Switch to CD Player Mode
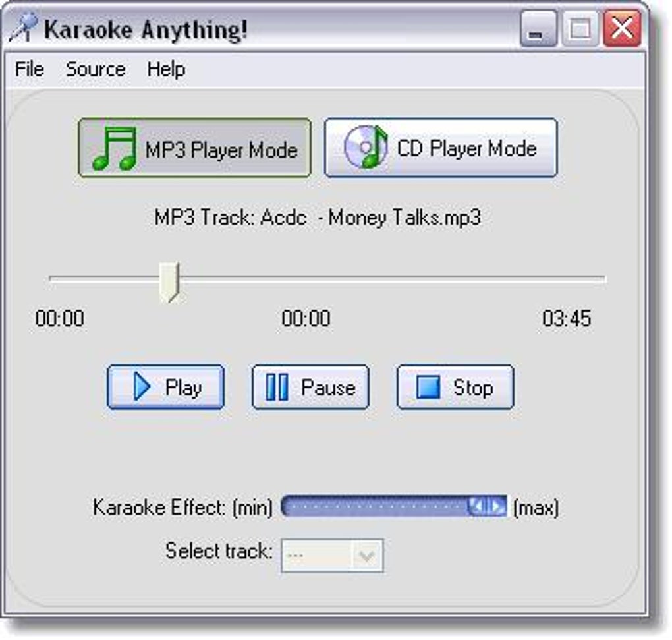672x640 pixels. point(441,148)
